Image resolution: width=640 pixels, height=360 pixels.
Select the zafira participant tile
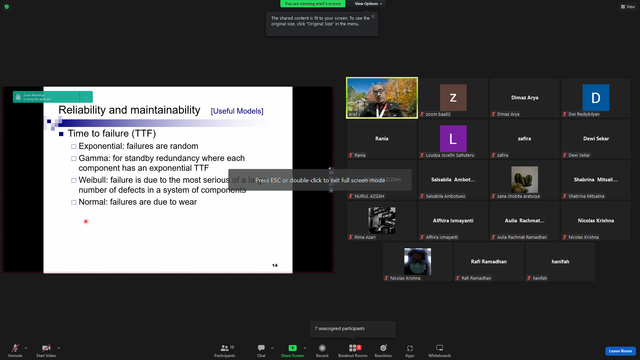[524, 139]
